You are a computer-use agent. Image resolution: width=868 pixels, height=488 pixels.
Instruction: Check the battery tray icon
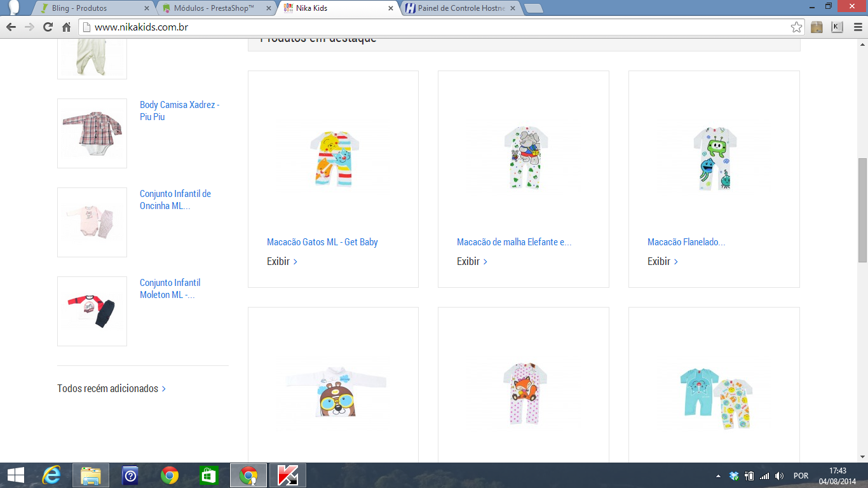point(749,476)
